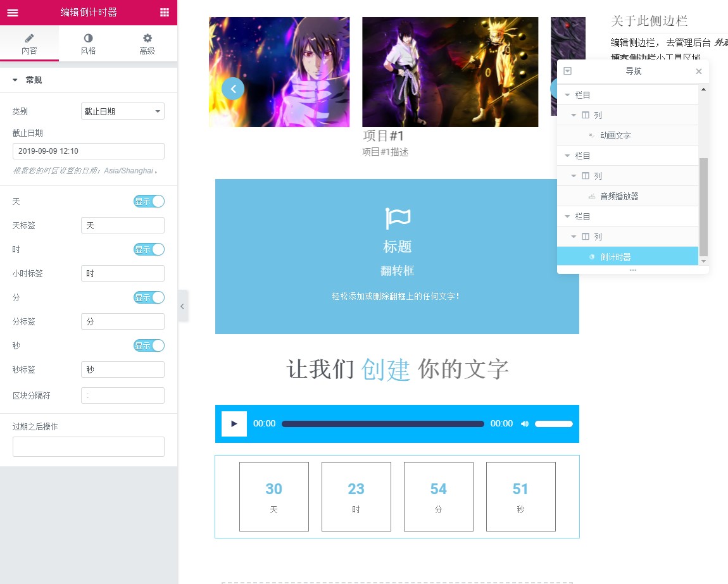This screenshot has height=584, width=728.
Task: Click navigator scrollbar up arrow
Action: [703, 89]
